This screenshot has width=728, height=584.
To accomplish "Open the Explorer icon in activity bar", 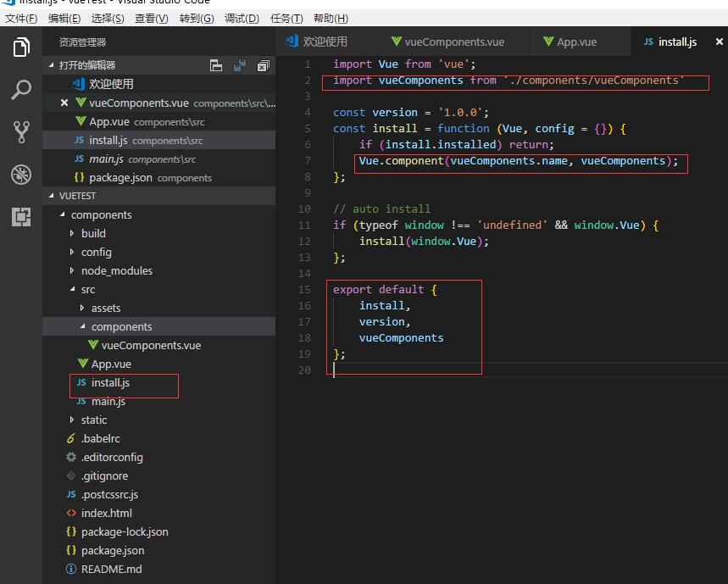I will [21, 48].
